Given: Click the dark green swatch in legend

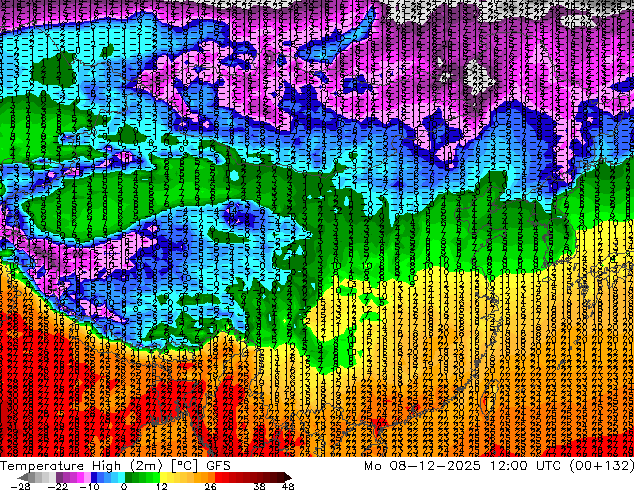Looking at the screenshot, I should coord(129,477).
